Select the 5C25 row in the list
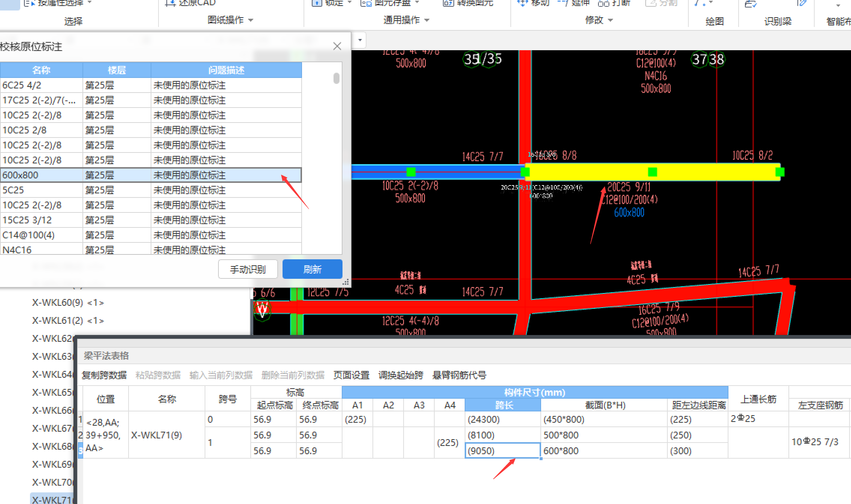Screen dimensions: 851x504 (151, 190)
